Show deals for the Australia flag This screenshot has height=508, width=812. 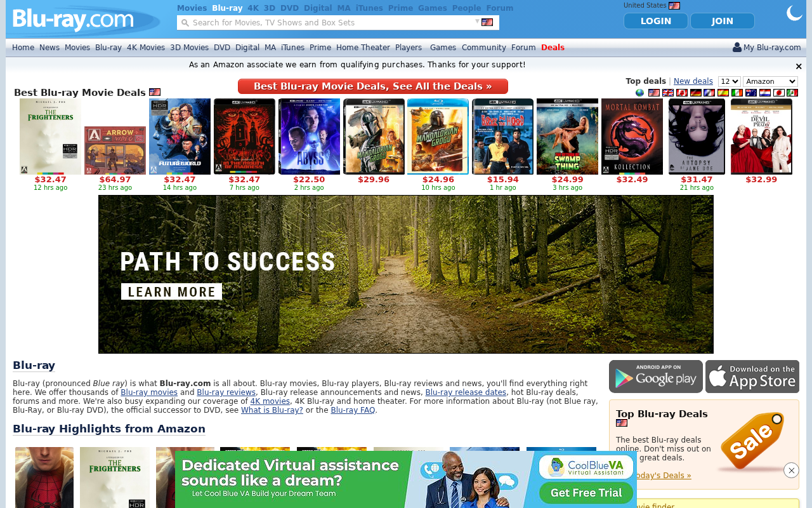tap(751, 93)
